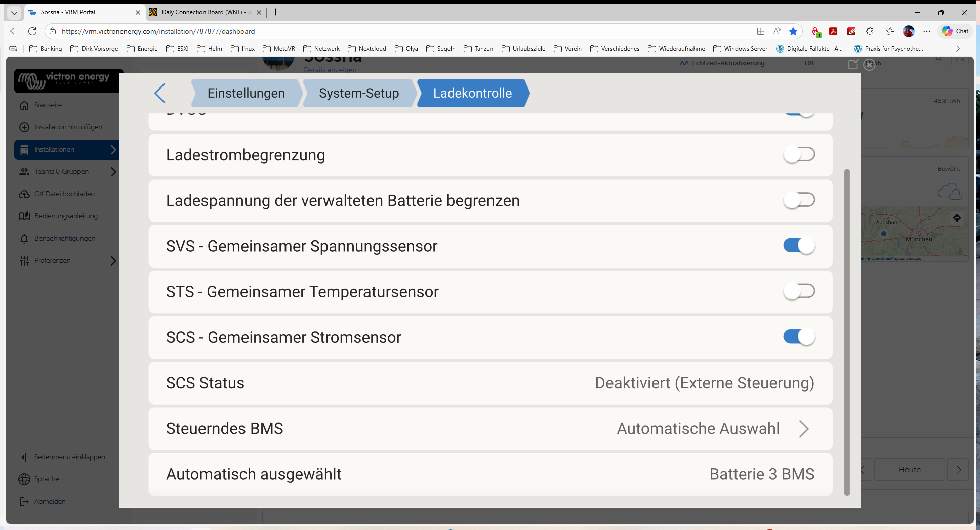
Task: Click the Startseite home icon in sidebar
Action: (24, 105)
